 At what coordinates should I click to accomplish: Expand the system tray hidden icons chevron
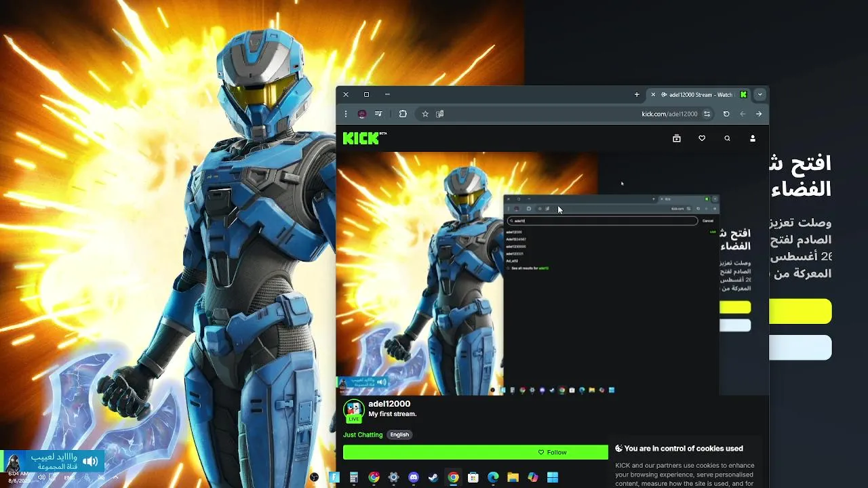(x=115, y=477)
